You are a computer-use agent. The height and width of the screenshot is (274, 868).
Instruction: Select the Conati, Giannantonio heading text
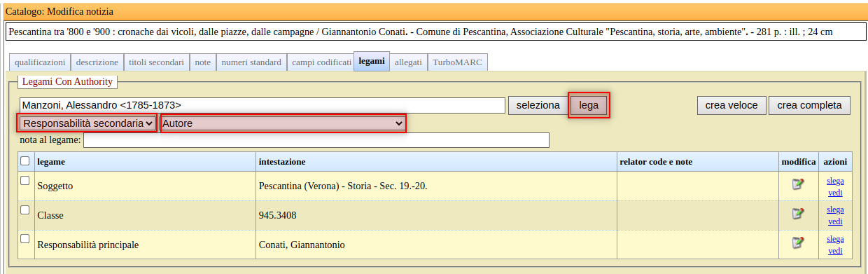pyautogui.click(x=302, y=245)
